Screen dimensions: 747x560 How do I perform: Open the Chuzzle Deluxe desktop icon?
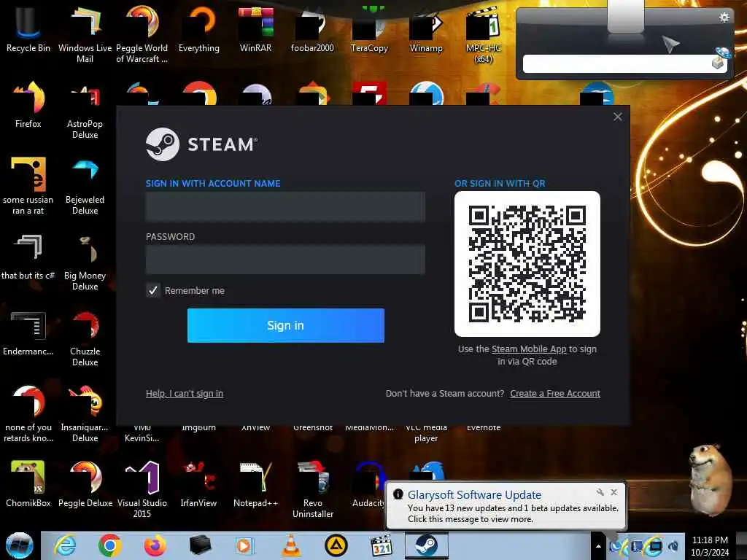tap(85, 338)
